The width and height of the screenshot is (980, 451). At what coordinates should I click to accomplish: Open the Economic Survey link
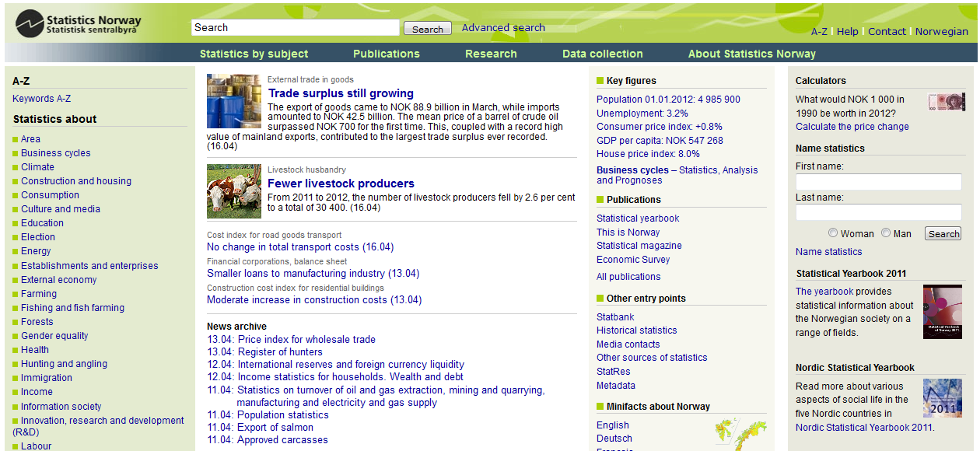tap(633, 260)
